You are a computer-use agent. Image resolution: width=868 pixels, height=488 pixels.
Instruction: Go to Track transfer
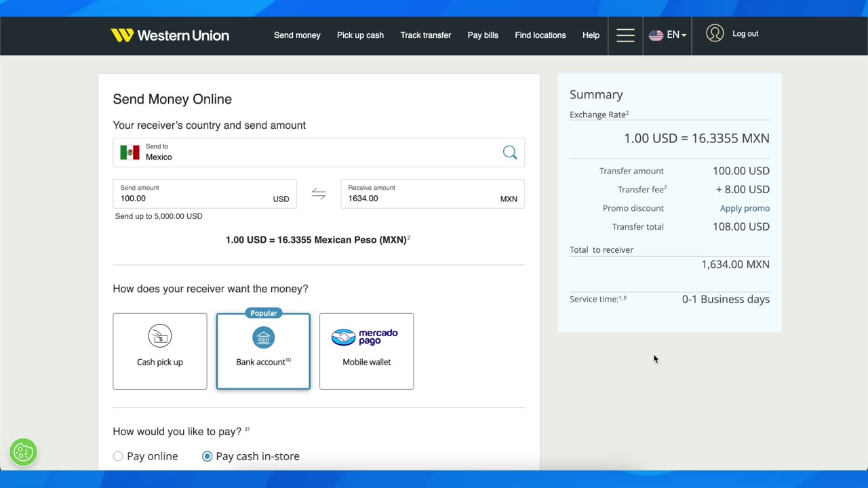point(425,35)
